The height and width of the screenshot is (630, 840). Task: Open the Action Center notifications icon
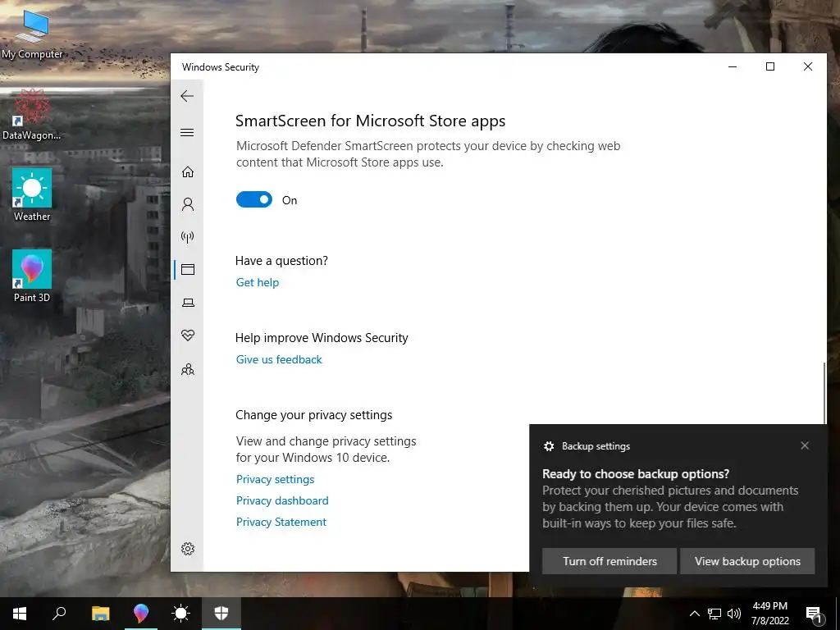[x=815, y=614]
